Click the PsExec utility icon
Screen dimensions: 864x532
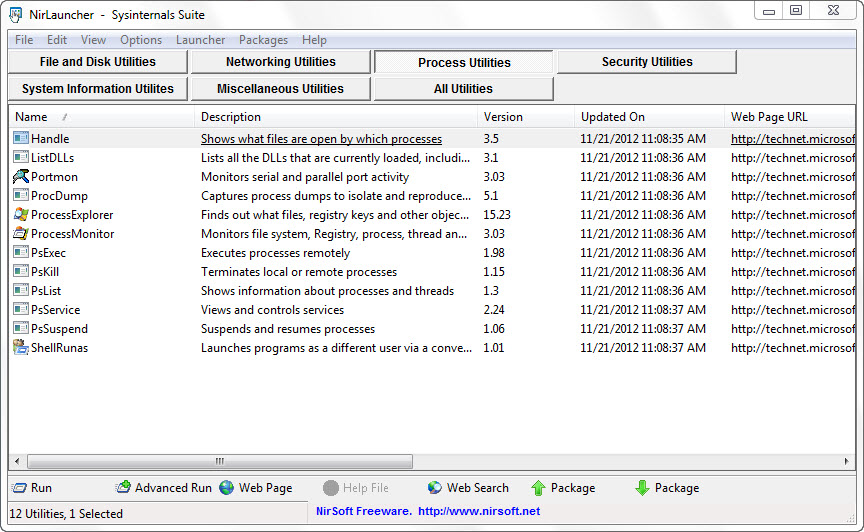click(x=21, y=252)
